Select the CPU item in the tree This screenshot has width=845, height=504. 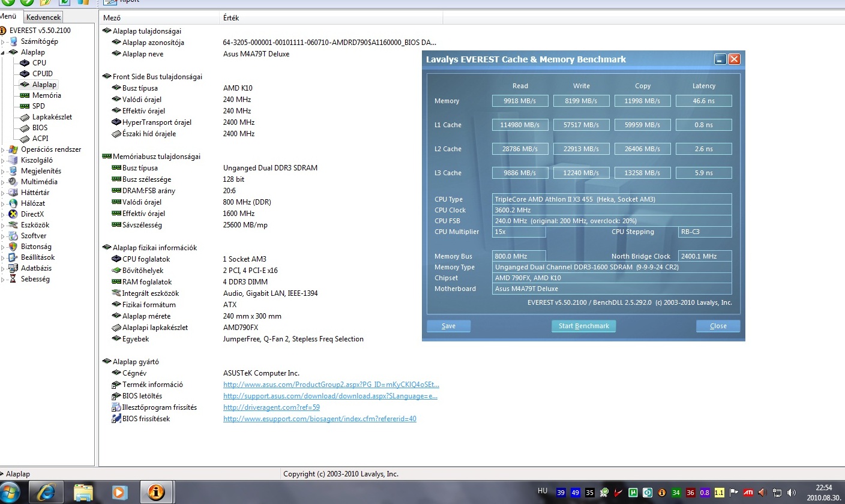[39, 63]
